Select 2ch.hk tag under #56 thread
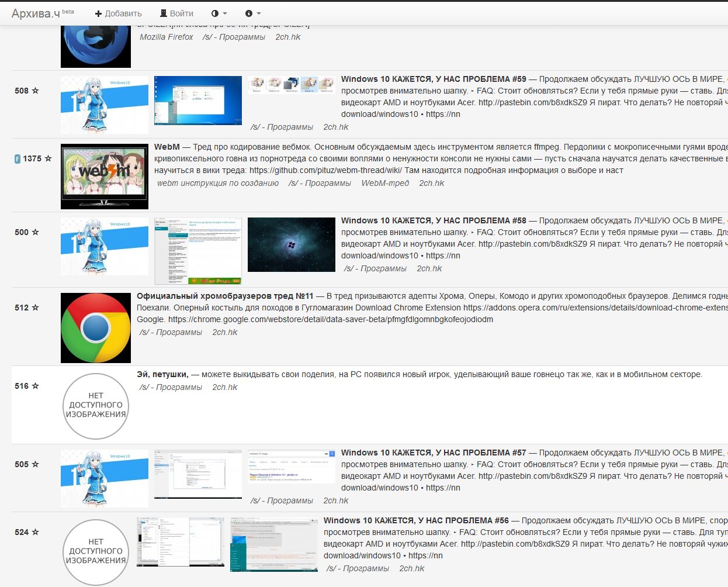 click(x=412, y=568)
